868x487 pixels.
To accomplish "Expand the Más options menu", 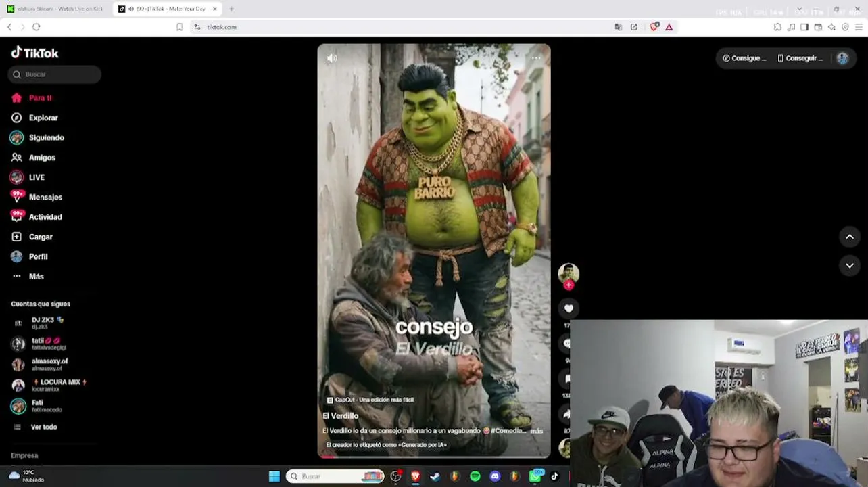I will tap(28, 277).
